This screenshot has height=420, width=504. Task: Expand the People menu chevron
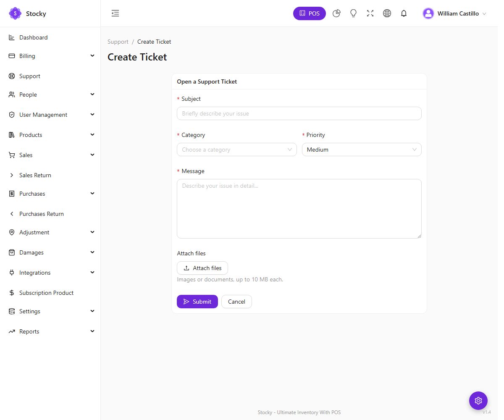(92, 94)
